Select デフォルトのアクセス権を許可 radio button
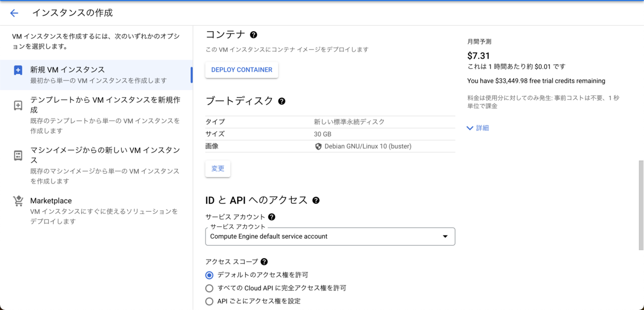 pos(209,275)
